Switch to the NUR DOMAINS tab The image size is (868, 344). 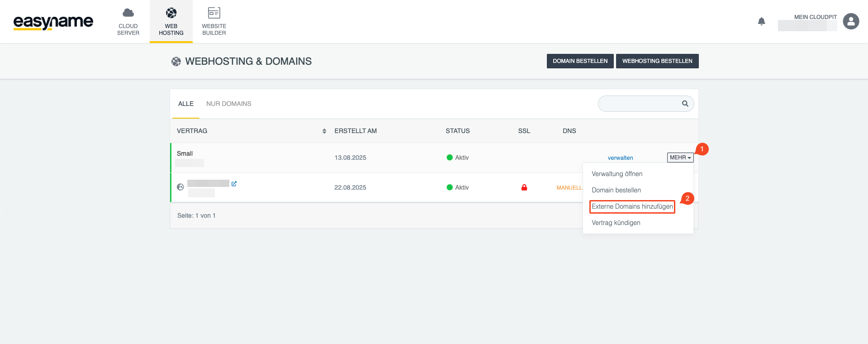[228, 104]
